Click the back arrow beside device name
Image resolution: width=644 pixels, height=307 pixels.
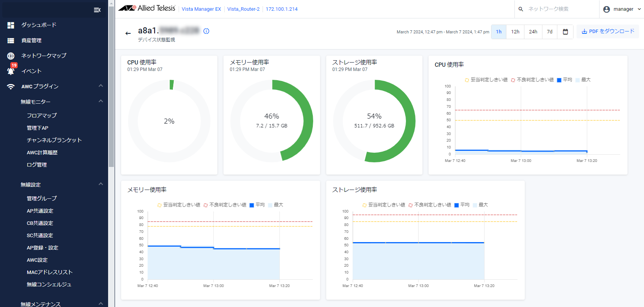coord(128,33)
